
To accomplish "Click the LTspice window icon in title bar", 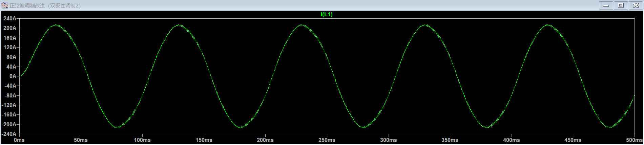I will point(5,5).
